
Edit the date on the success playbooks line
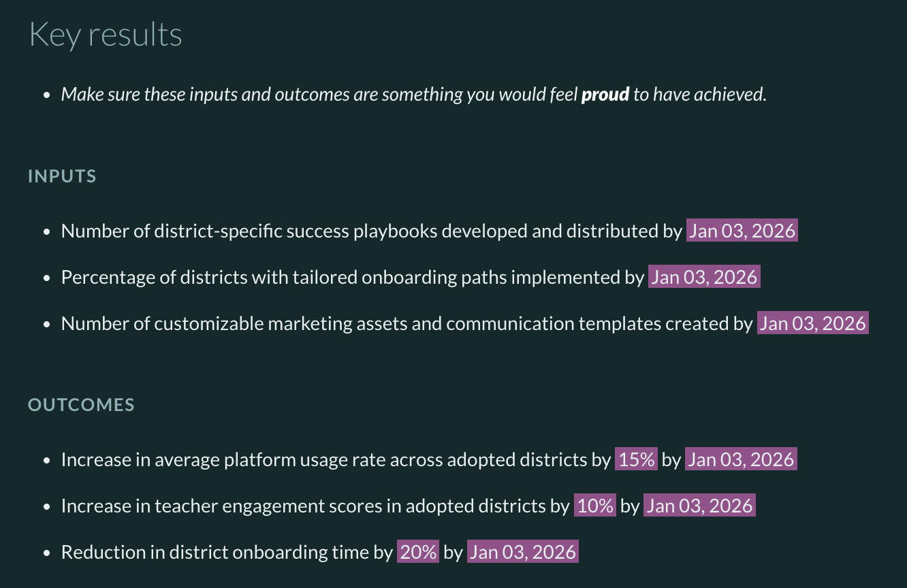click(x=742, y=231)
